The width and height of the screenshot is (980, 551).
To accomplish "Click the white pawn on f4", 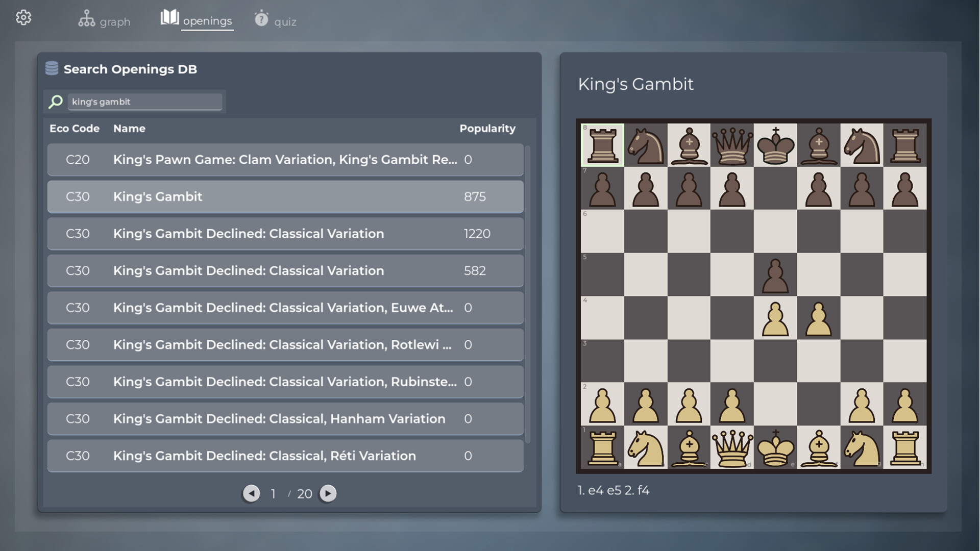I will [818, 319].
